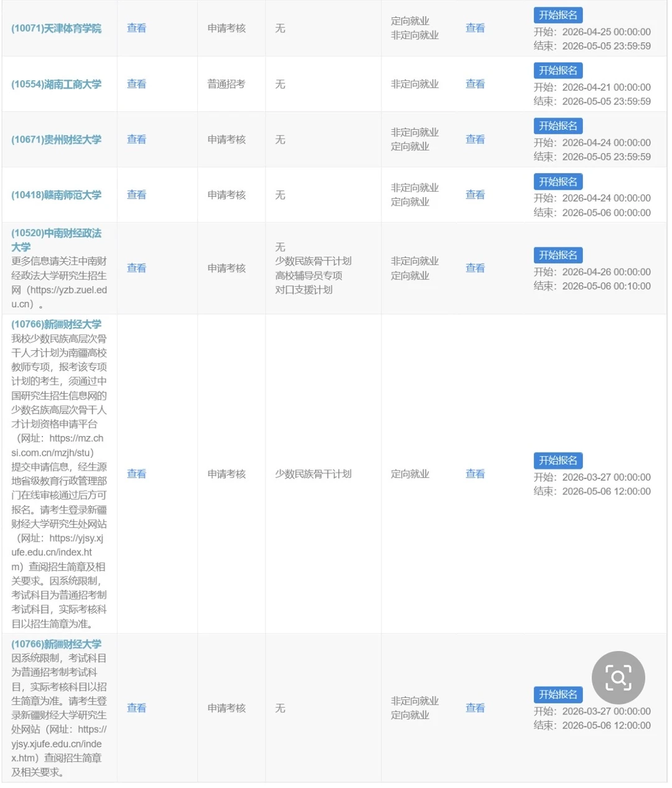This screenshot has width=672, height=788.
Task: Click 开始报名 for 贵州财经大学
Action: tap(558, 126)
